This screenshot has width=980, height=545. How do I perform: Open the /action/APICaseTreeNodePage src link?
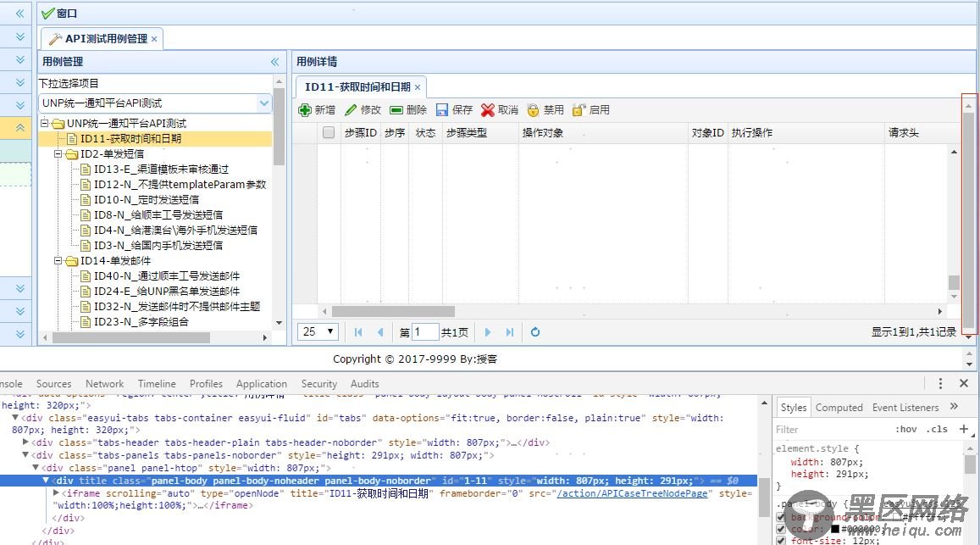[632, 493]
